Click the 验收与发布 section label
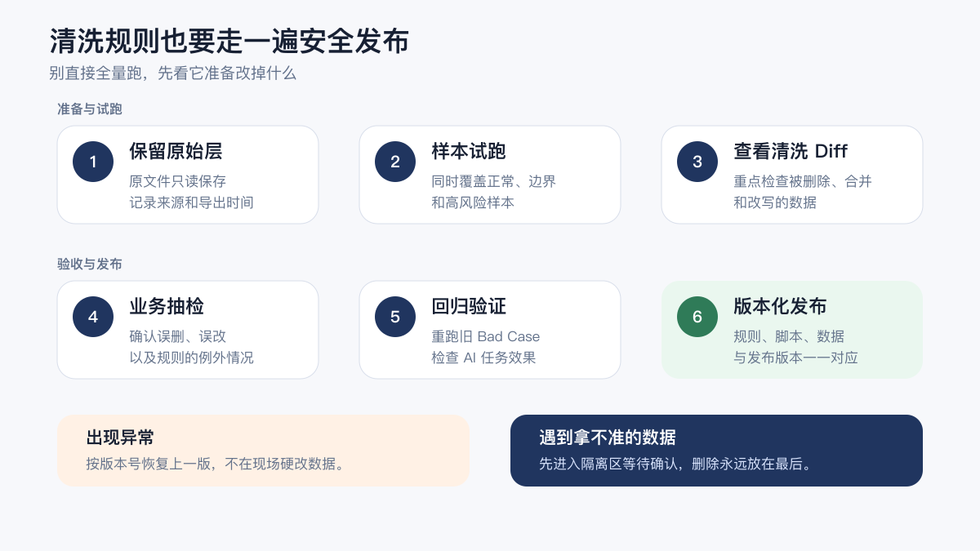The height and width of the screenshot is (551, 980). click(x=90, y=264)
